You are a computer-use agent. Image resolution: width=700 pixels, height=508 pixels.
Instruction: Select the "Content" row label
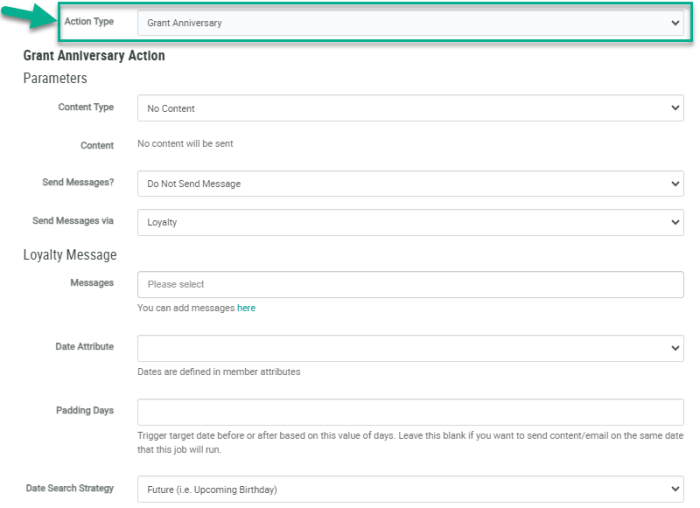[97, 145]
